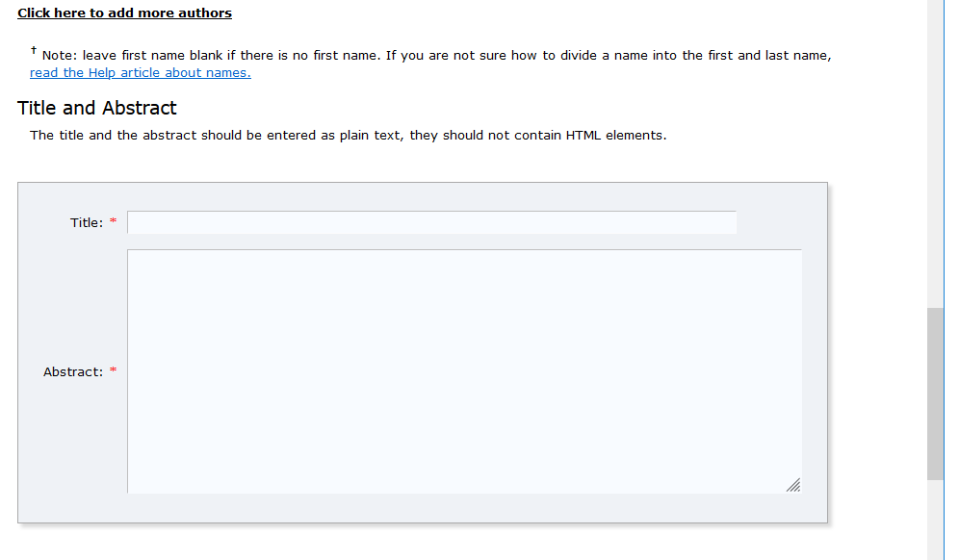Click empty gray form panel under Abstract box
Viewport: 959px width, 560px height.
pos(422,508)
